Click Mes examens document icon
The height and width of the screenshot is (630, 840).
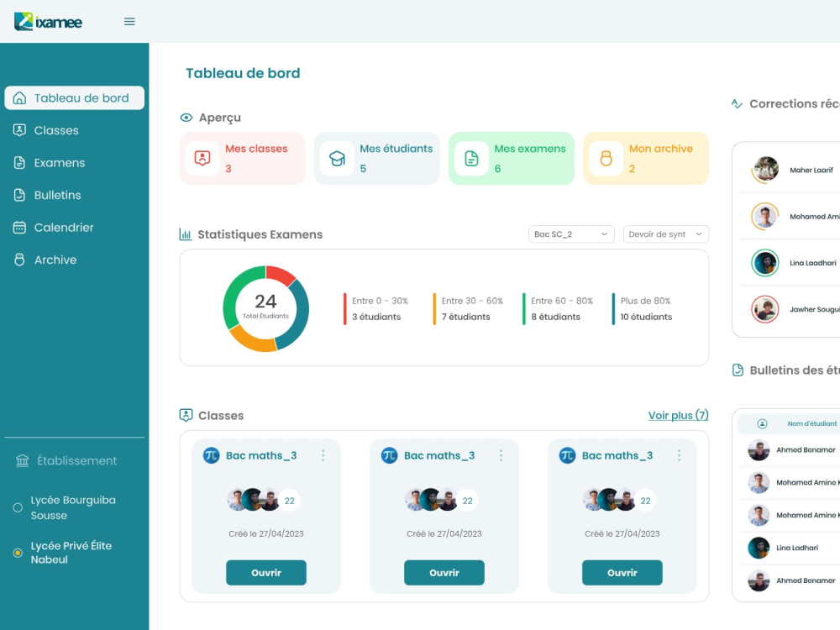coord(471,159)
